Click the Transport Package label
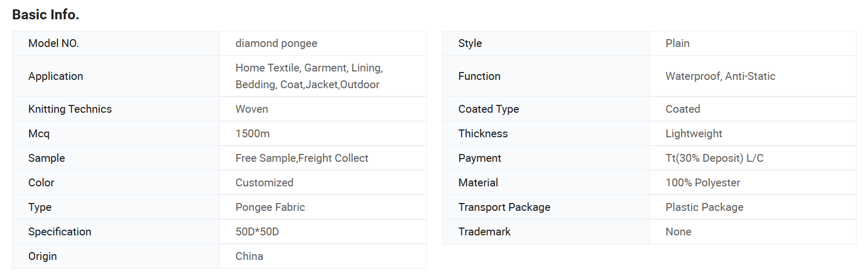The height and width of the screenshot is (274, 868). click(504, 207)
